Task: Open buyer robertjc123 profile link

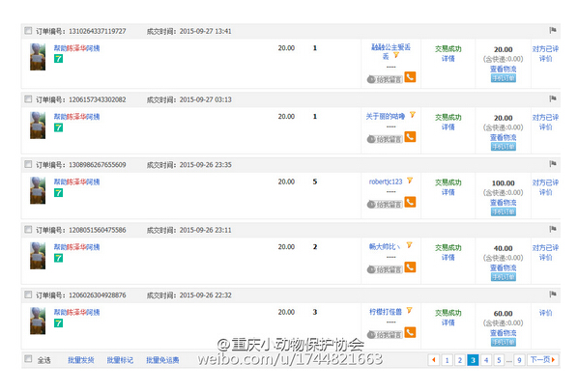Action: (x=386, y=182)
